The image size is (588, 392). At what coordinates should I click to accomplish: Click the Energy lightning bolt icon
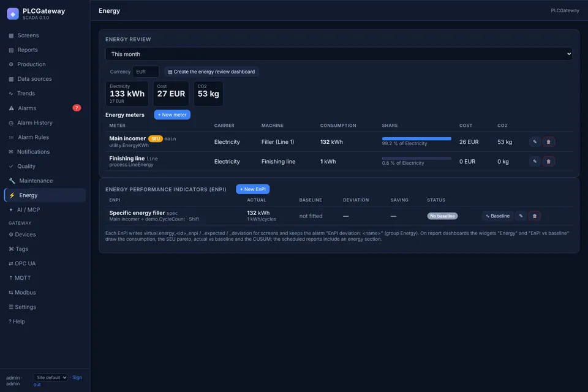point(12,195)
